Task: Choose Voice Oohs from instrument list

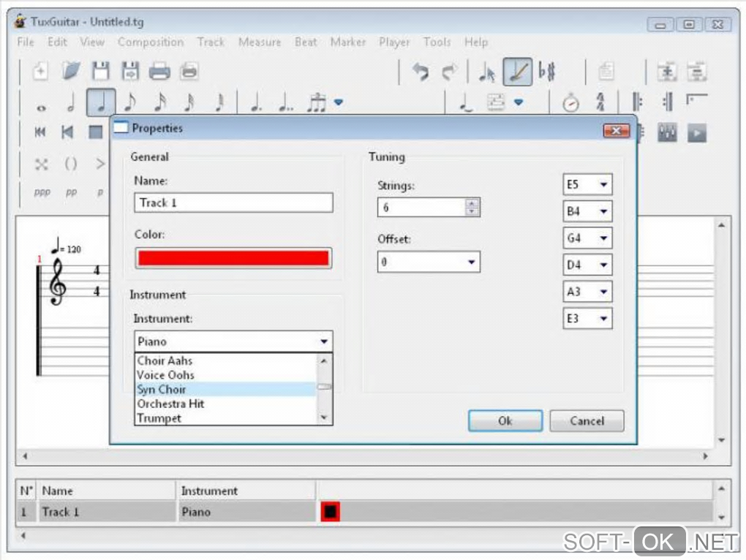Action: click(225, 375)
